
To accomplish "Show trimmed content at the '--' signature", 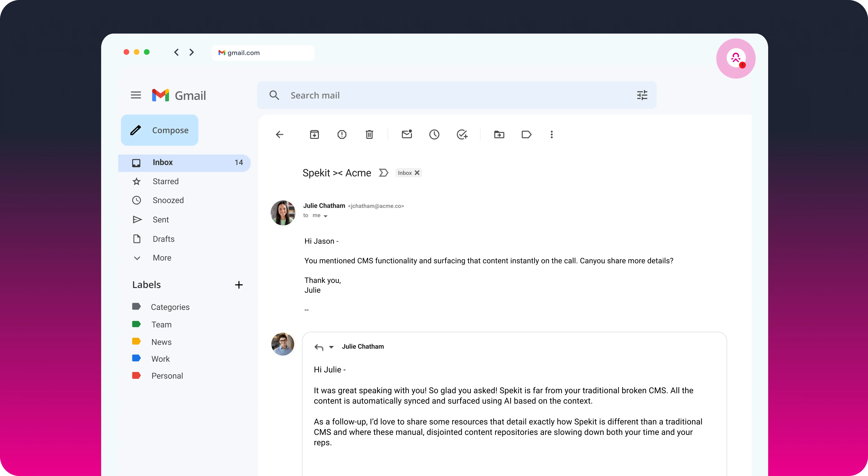I will point(306,310).
